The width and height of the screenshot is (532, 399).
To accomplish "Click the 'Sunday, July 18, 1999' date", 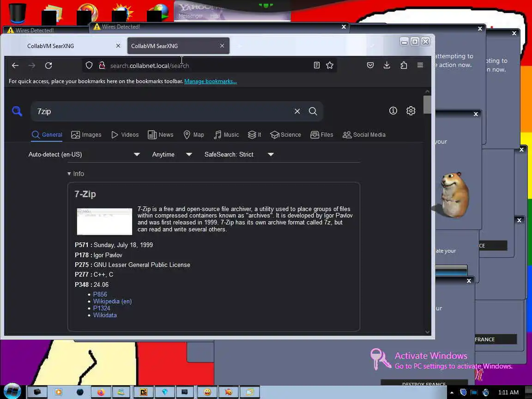I will (x=123, y=245).
